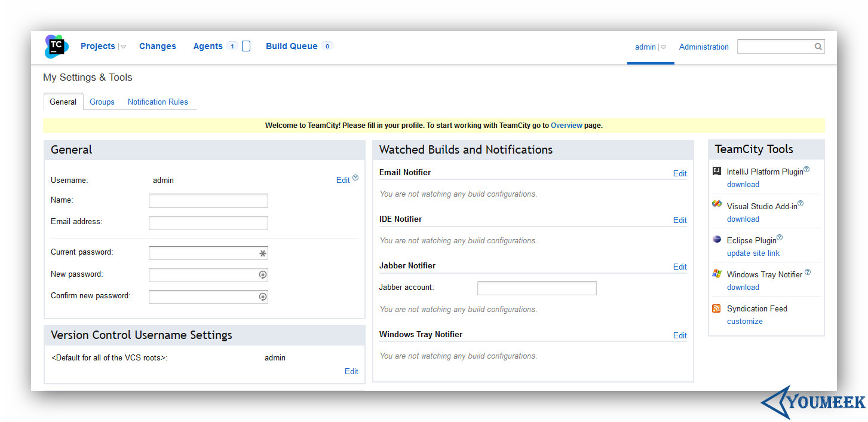Click generate icon in New password field

coord(262,275)
